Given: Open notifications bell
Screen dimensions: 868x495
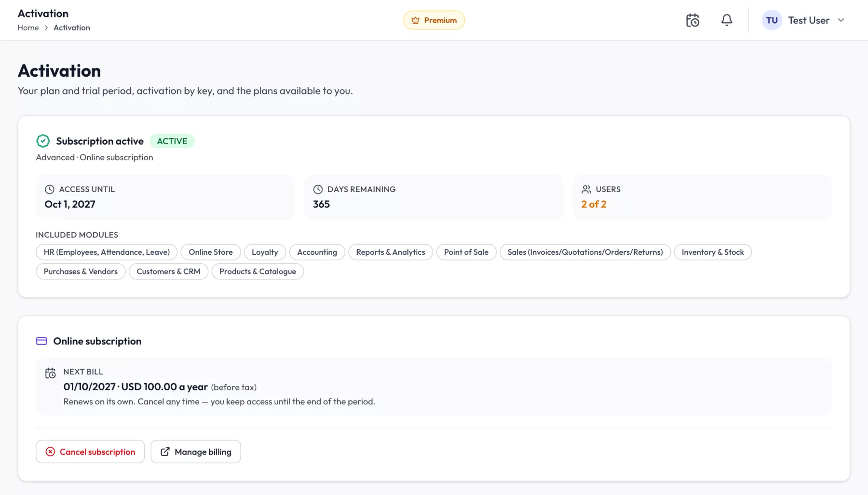Looking at the screenshot, I should tap(727, 20).
